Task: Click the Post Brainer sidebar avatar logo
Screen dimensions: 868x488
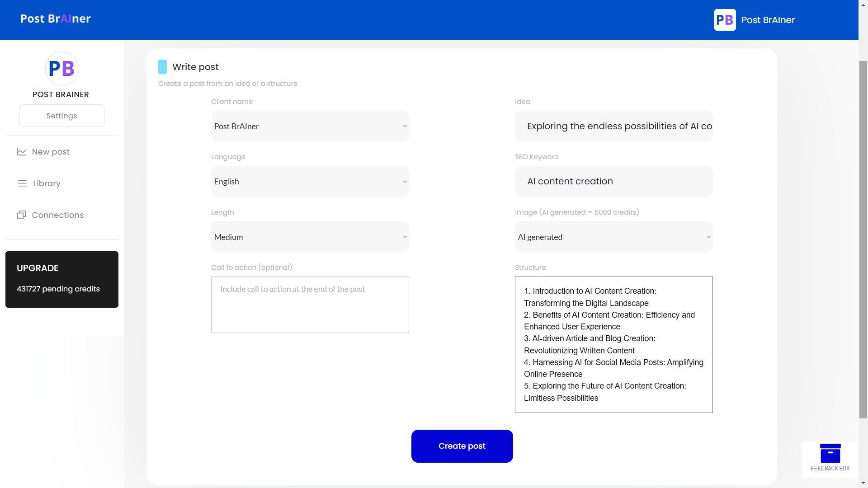Action: click(62, 69)
